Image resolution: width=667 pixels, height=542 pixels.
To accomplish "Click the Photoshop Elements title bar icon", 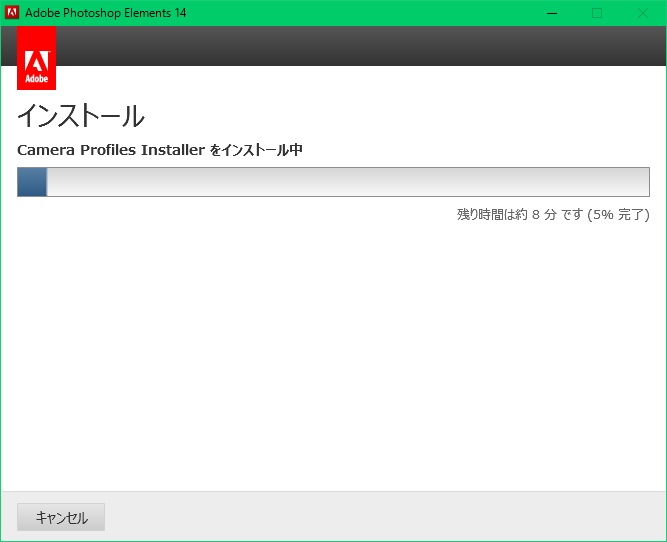I will 11,13.
